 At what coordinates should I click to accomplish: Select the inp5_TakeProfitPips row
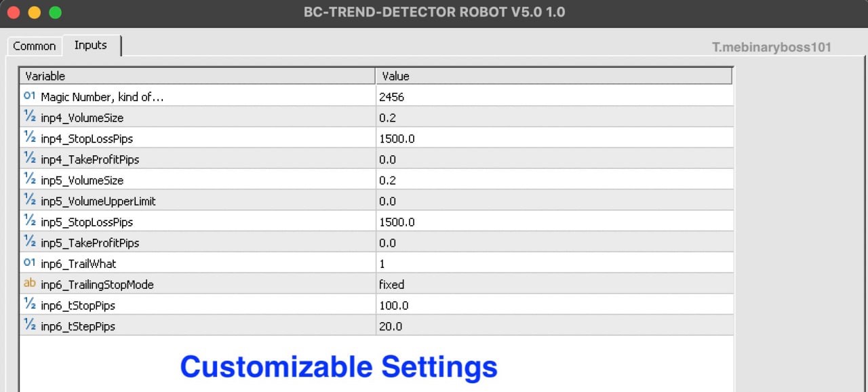pos(376,243)
